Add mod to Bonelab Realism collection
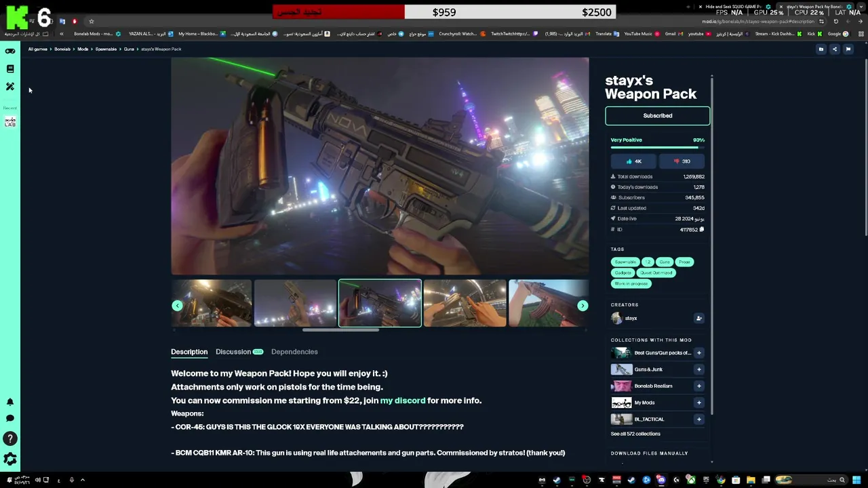This screenshot has height=488, width=868. coord(698,386)
